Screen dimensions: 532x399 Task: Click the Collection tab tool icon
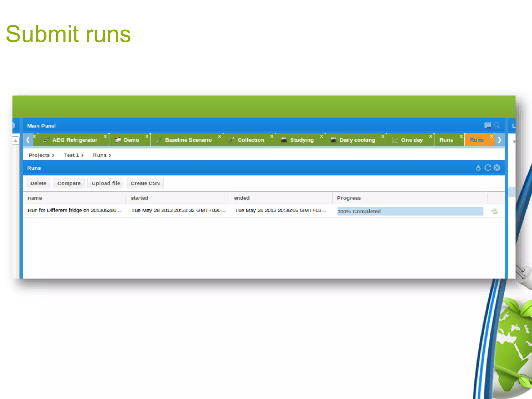[231, 140]
